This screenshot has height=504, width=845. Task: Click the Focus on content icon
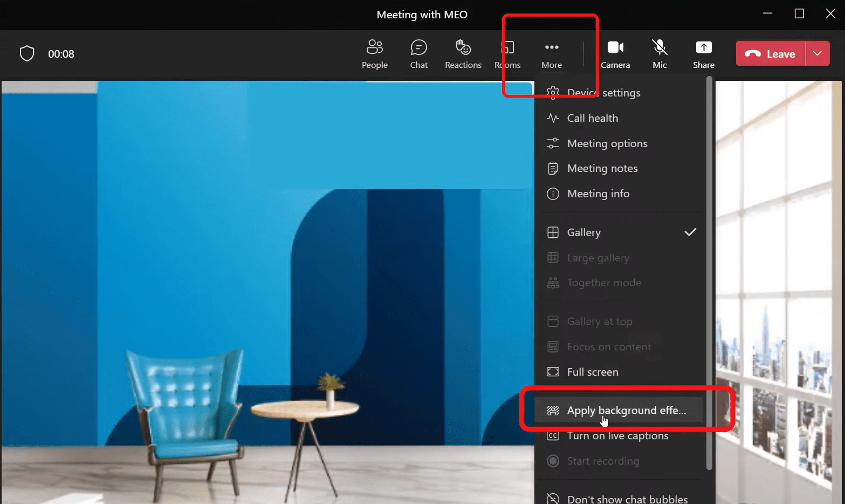(553, 347)
